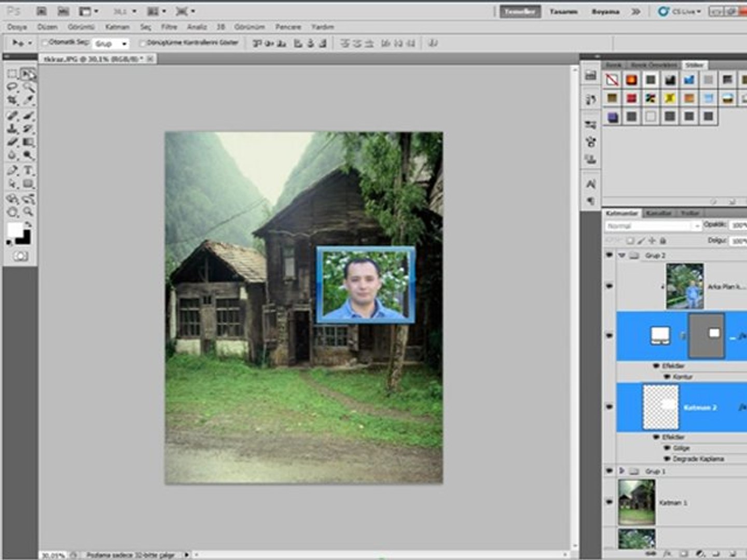Click the Quick Mask mode icon

pyautogui.click(x=20, y=256)
